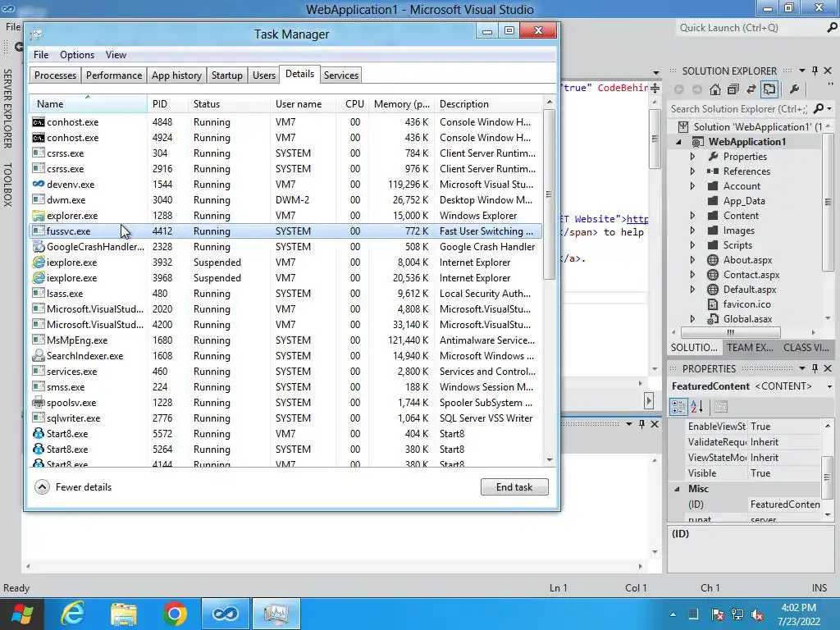
Task: Select the Global.asax file icon
Action: point(713,319)
